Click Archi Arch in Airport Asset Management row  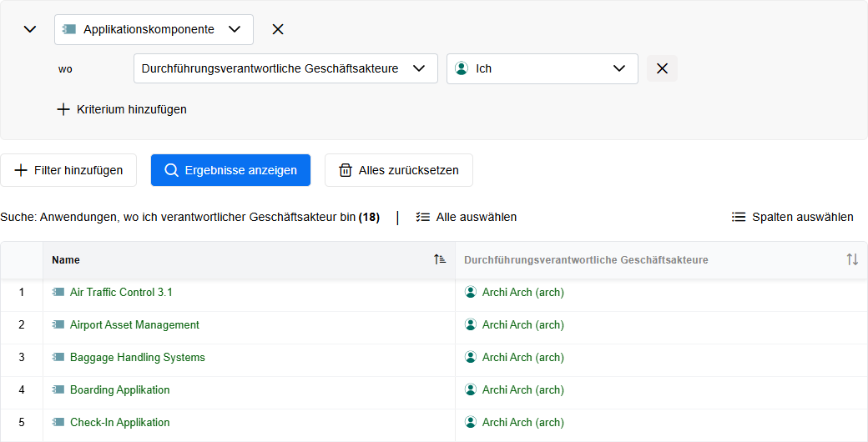[523, 324]
